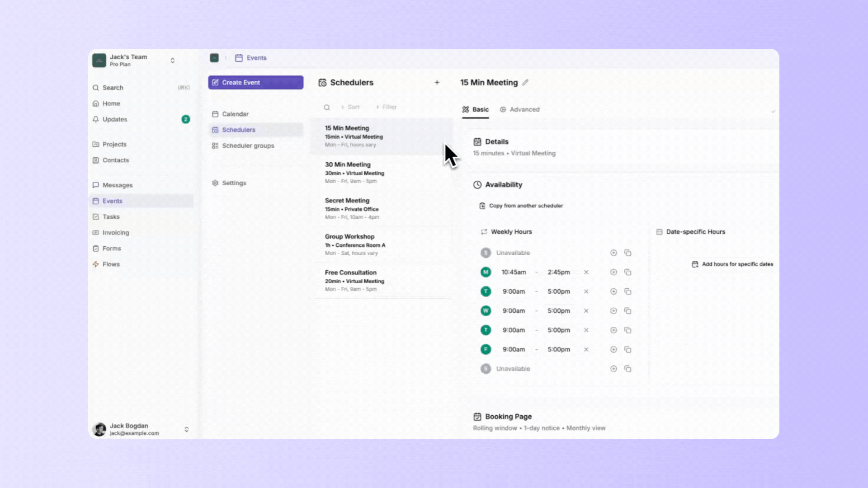Toggle the Monday day circle
Screen dimensions: 868x488
(x=486, y=272)
